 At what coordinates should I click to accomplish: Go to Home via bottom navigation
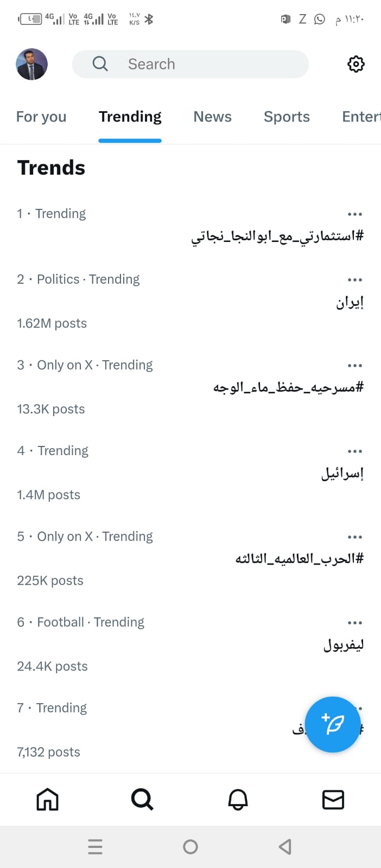[47, 799]
